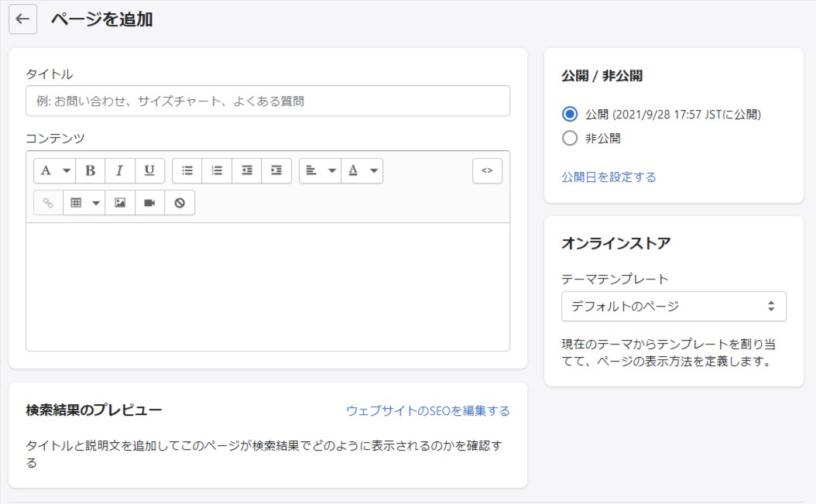This screenshot has width=816, height=504.
Task: Open the text color picker
Action: pyautogui.click(x=362, y=170)
